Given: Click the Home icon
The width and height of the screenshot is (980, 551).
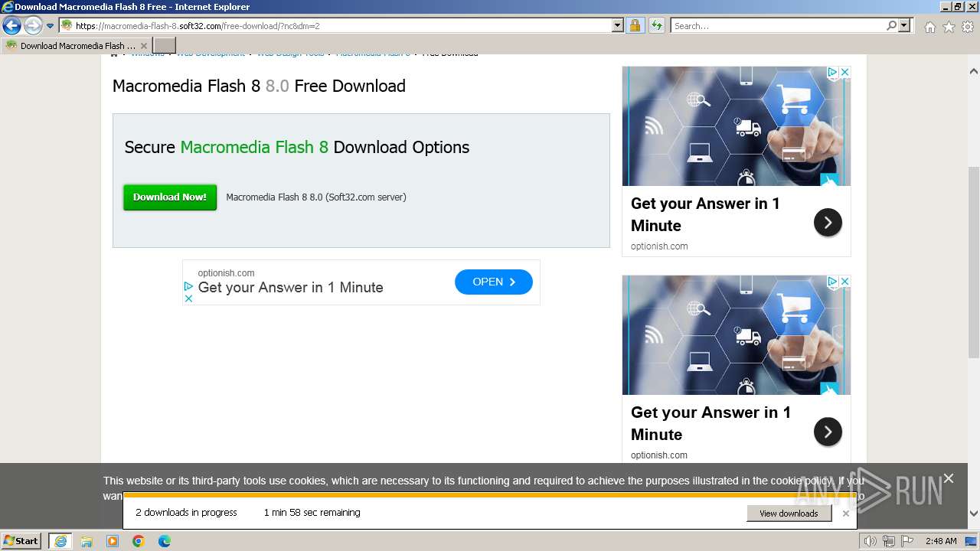Looking at the screenshot, I should (929, 27).
